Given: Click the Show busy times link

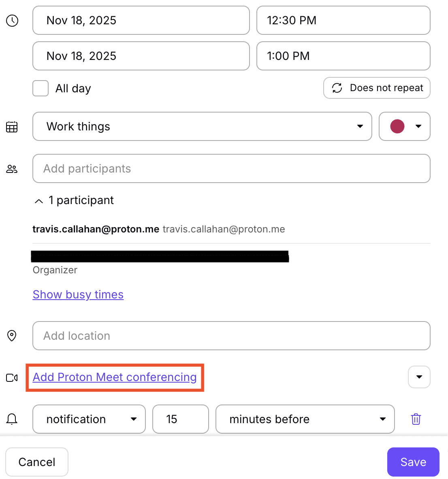Looking at the screenshot, I should point(78,294).
